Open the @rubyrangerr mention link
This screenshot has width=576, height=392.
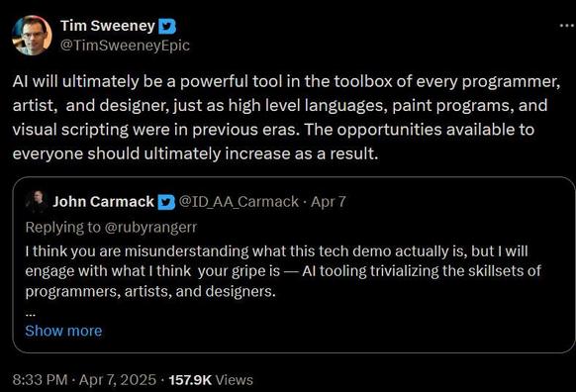[151, 228]
